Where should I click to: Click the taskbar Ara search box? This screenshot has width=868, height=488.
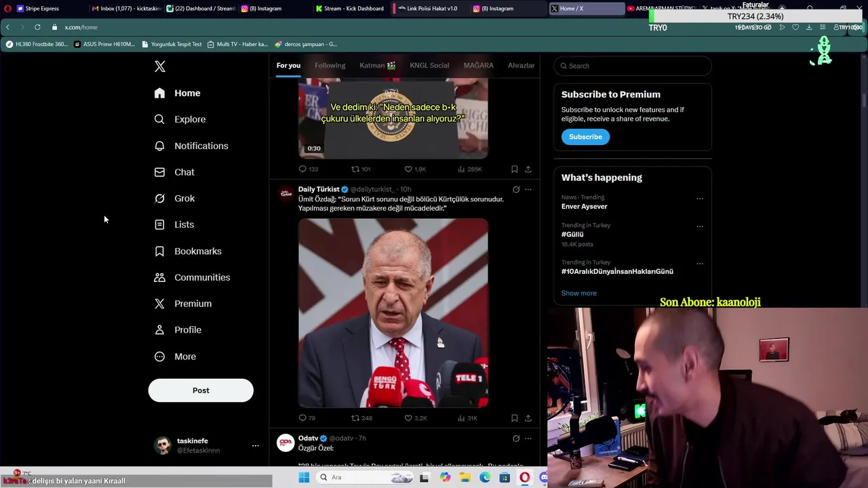(x=366, y=477)
